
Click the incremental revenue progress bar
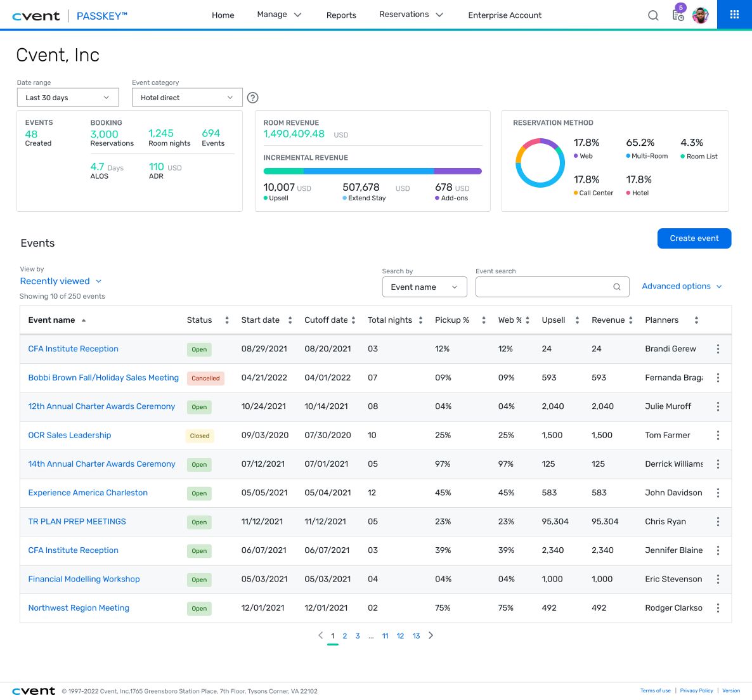[372, 171]
